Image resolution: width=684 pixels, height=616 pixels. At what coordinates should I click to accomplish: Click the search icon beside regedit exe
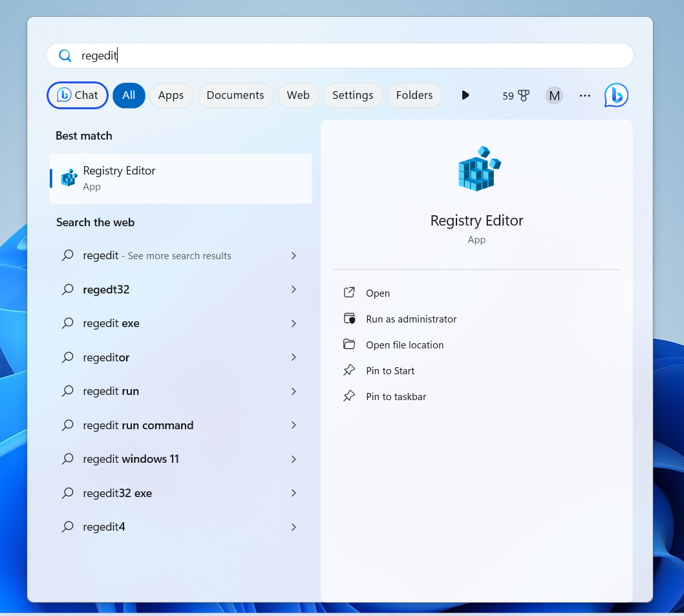pyautogui.click(x=68, y=323)
